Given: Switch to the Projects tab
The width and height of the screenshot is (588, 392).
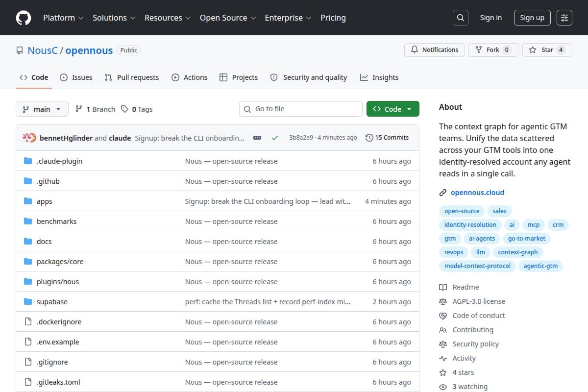Looking at the screenshot, I should 239,77.
